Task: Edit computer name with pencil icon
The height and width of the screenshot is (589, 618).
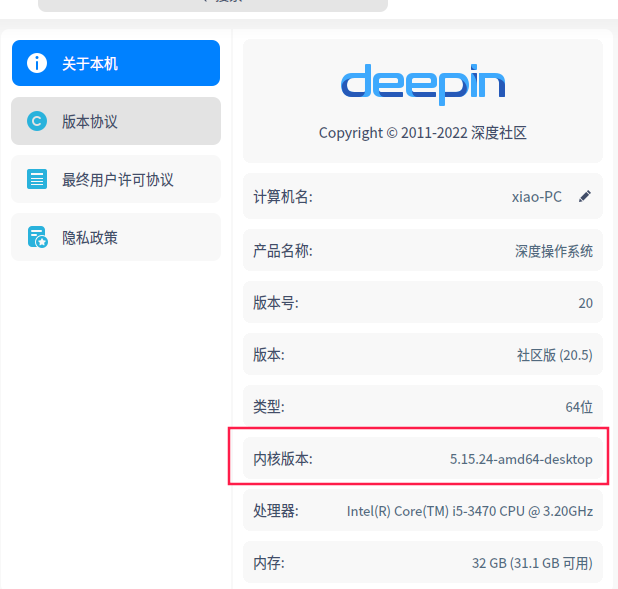Action: click(x=585, y=196)
